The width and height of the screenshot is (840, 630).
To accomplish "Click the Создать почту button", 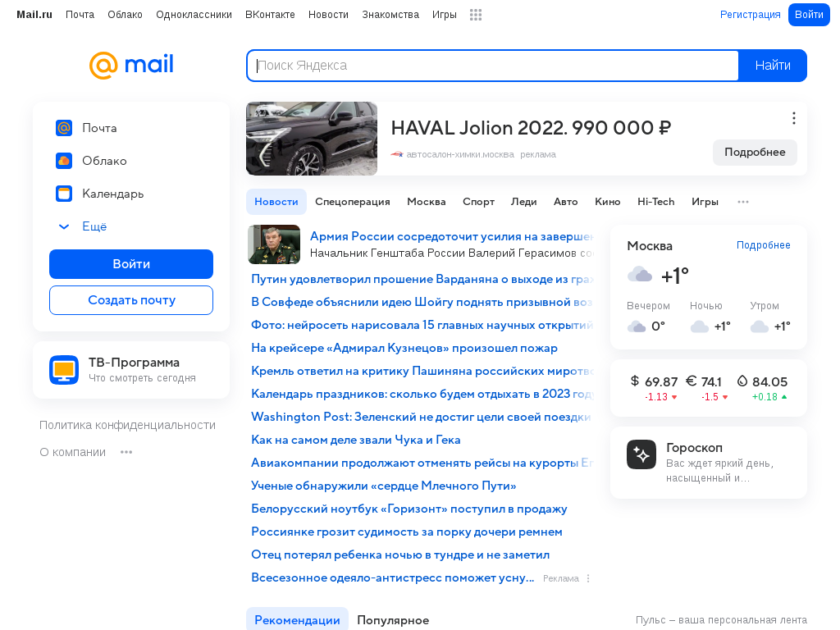I will pos(131,300).
